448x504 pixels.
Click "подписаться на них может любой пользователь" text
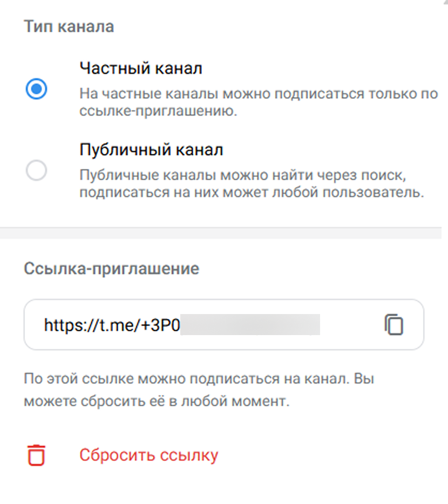tap(251, 193)
